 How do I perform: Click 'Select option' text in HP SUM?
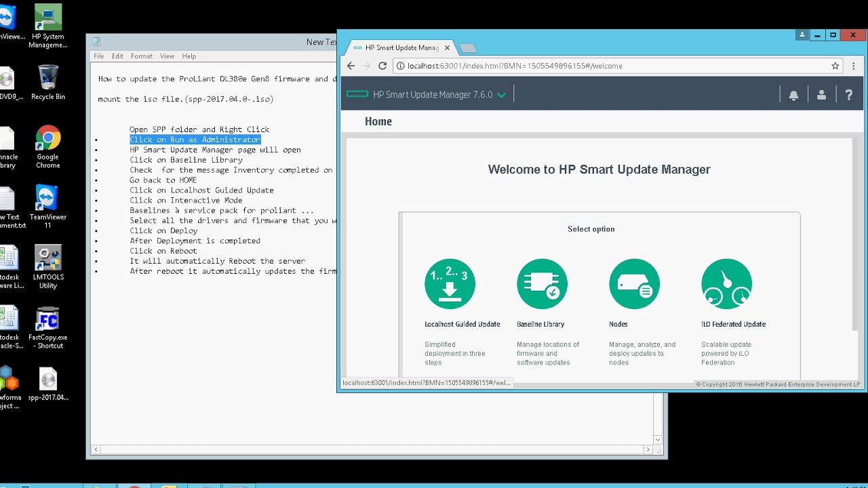pos(591,229)
